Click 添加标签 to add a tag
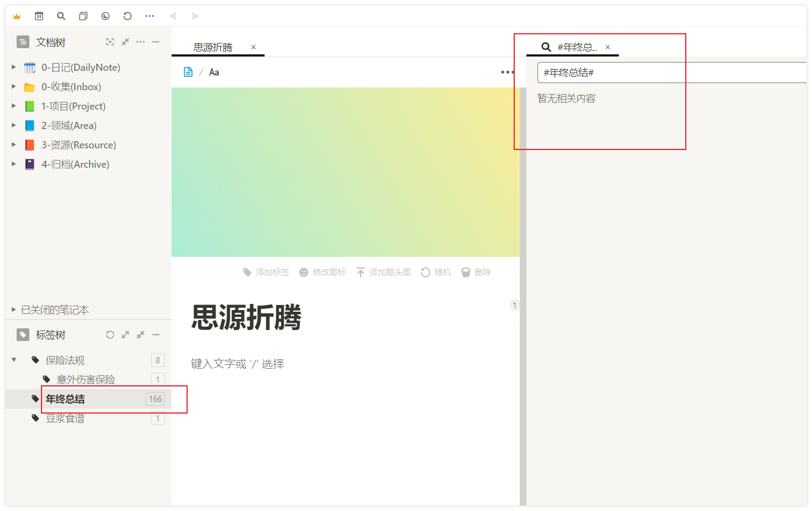Image resolution: width=812 pixels, height=511 pixels. tap(266, 272)
